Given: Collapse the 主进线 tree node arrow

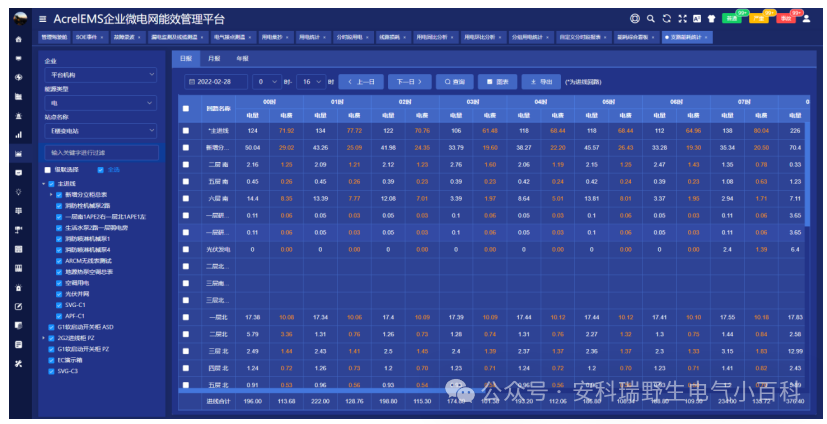Looking at the screenshot, I should click(44, 184).
